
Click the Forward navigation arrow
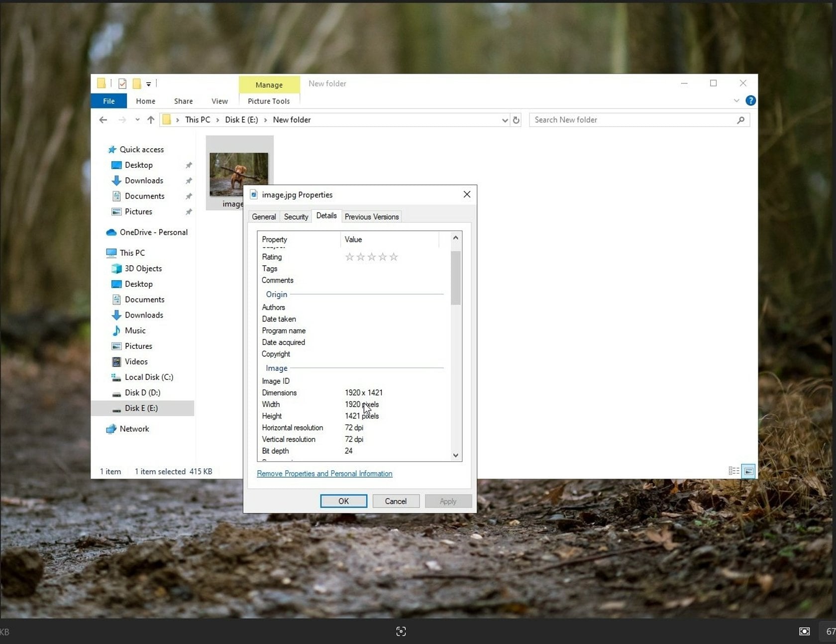click(122, 119)
